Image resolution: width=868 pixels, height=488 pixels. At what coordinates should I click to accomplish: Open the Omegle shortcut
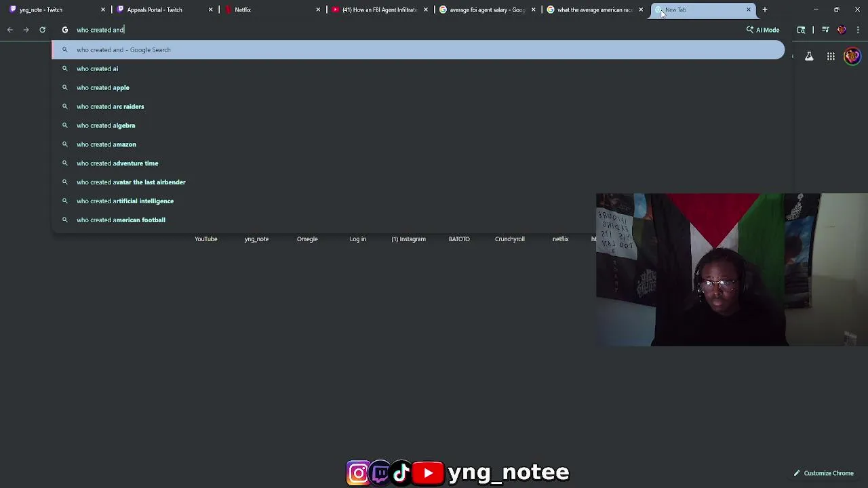click(307, 239)
